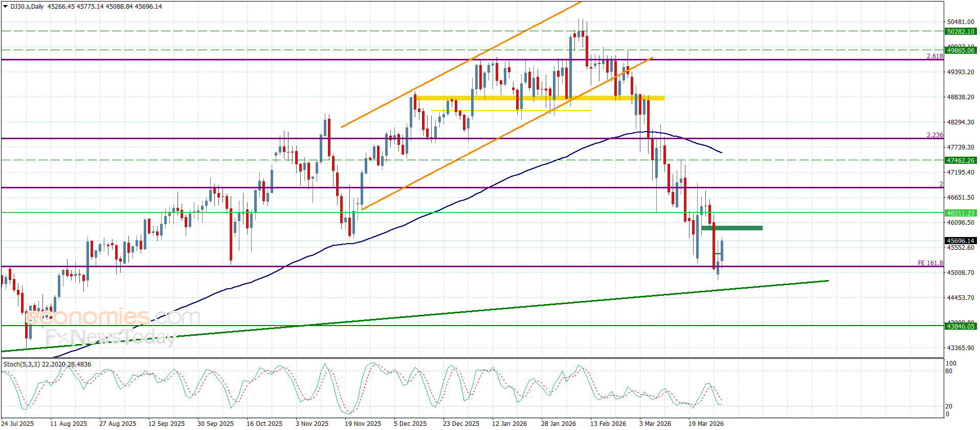Image resolution: width=980 pixels, height=430 pixels.
Task: Select the 11 Aug 2025 date label
Action: 69,423
